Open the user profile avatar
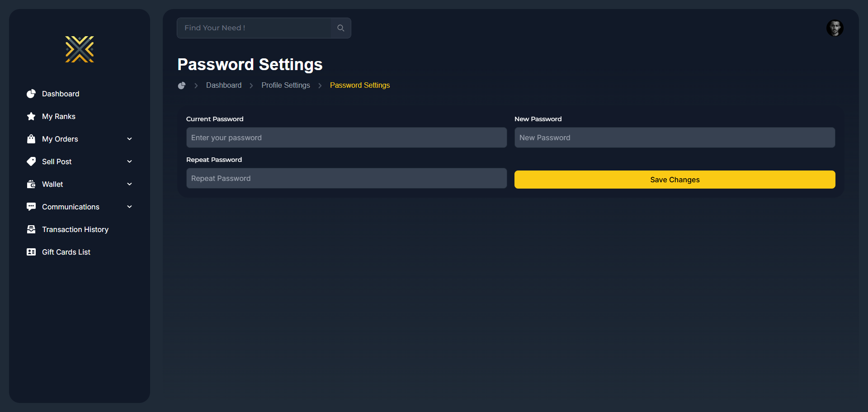Image resolution: width=868 pixels, height=412 pixels. click(x=835, y=28)
